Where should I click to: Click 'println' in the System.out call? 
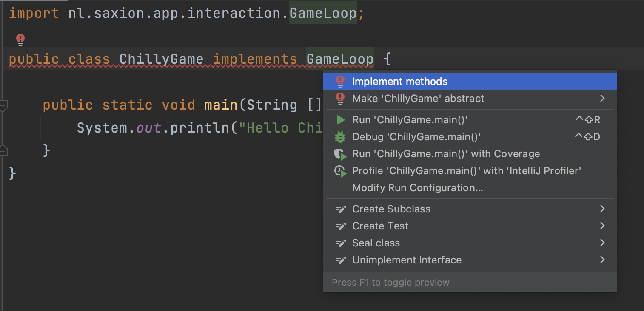coord(199,128)
